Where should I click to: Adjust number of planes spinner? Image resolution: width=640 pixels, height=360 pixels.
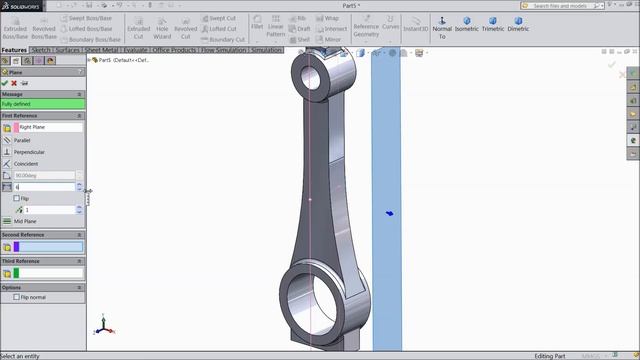pyautogui.click(x=79, y=210)
